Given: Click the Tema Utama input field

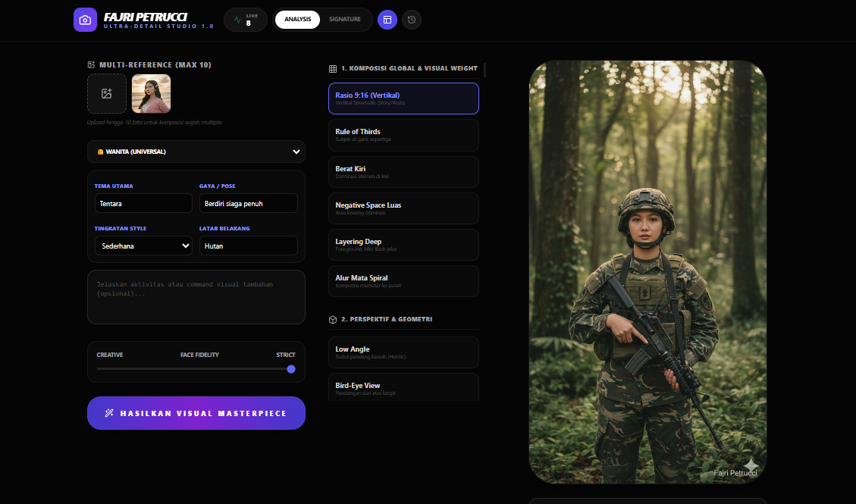Looking at the screenshot, I should click(143, 203).
